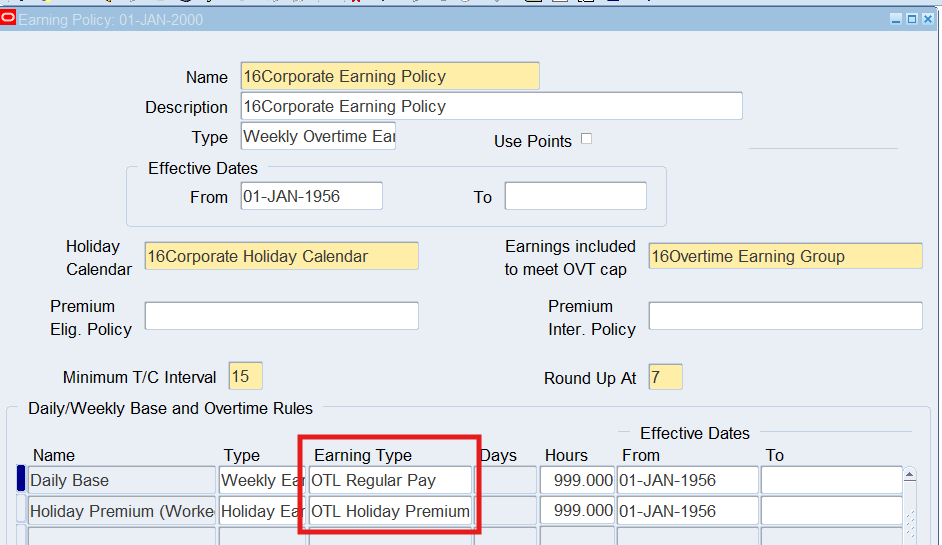Toggle the Use Points checkbox
The height and width of the screenshot is (545, 942).
pos(587,139)
